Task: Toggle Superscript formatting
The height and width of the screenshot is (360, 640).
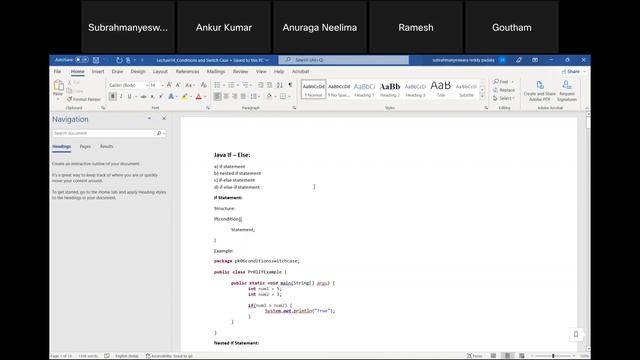Action: (x=161, y=96)
